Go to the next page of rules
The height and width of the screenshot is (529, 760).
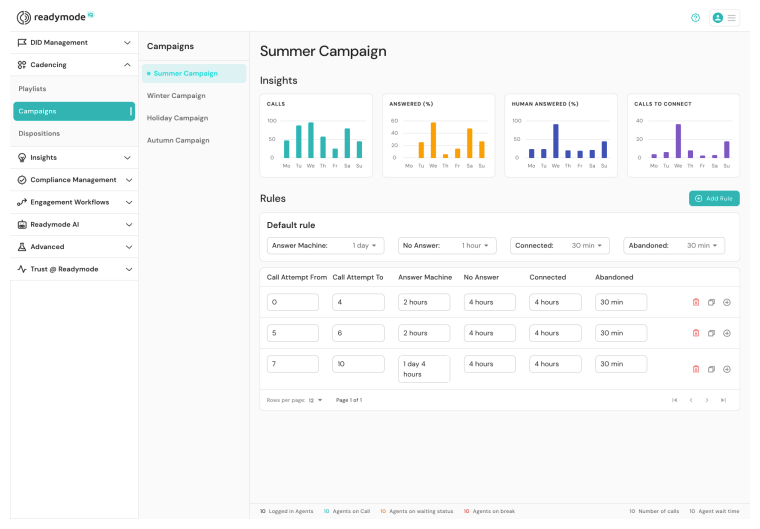pyautogui.click(x=706, y=400)
